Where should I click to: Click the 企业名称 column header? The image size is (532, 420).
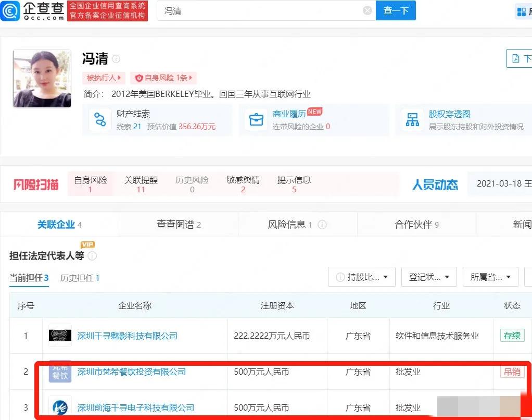pyautogui.click(x=135, y=305)
